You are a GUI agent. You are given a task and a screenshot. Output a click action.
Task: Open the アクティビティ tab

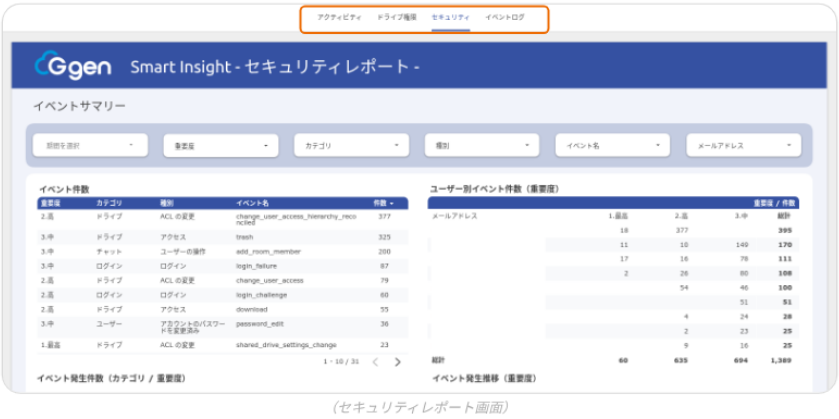[339, 17]
